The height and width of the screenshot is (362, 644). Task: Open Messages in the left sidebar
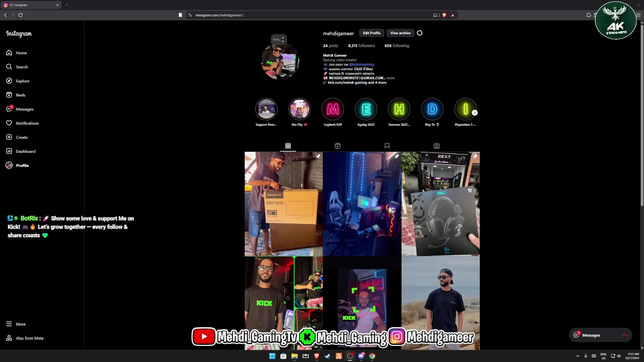tap(20, 109)
